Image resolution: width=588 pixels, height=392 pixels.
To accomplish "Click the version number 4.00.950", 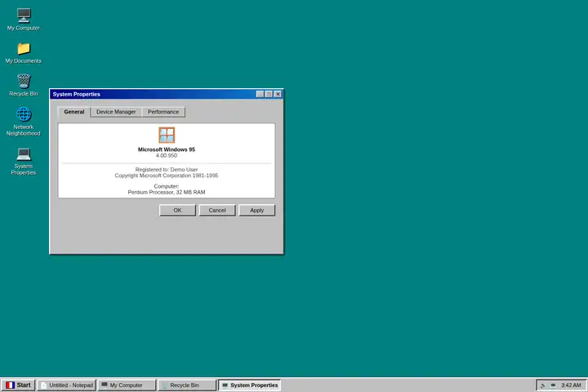I will 167,155.
